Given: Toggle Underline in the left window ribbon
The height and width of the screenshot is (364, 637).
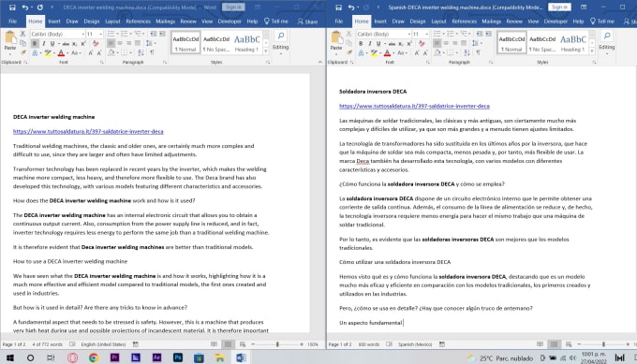Looking at the screenshot, I should pos(52,43).
